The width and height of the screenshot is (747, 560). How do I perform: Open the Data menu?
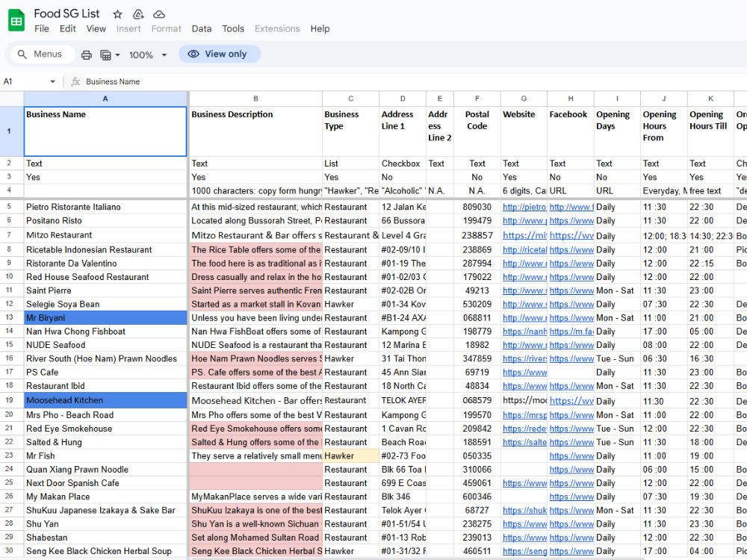point(202,28)
